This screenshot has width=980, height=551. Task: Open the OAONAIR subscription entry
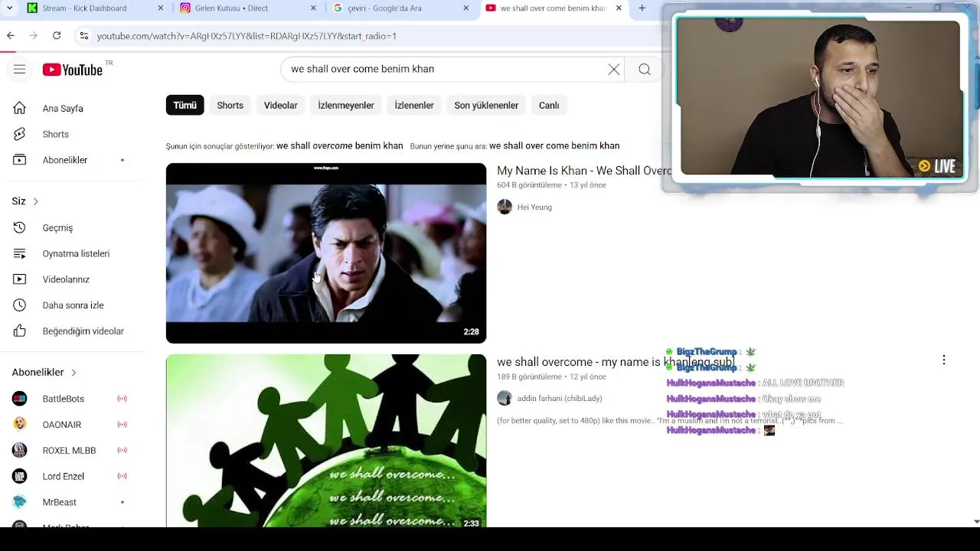(x=70, y=425)
